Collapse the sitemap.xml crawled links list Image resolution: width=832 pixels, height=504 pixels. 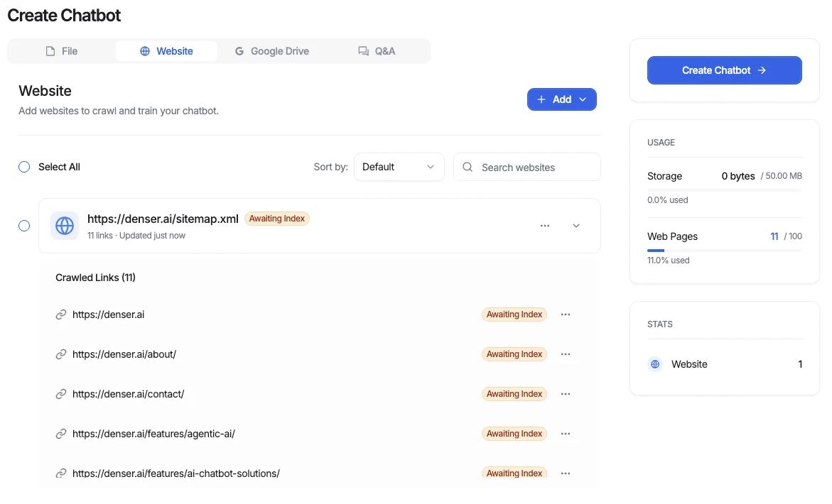(x=576, y=225)
